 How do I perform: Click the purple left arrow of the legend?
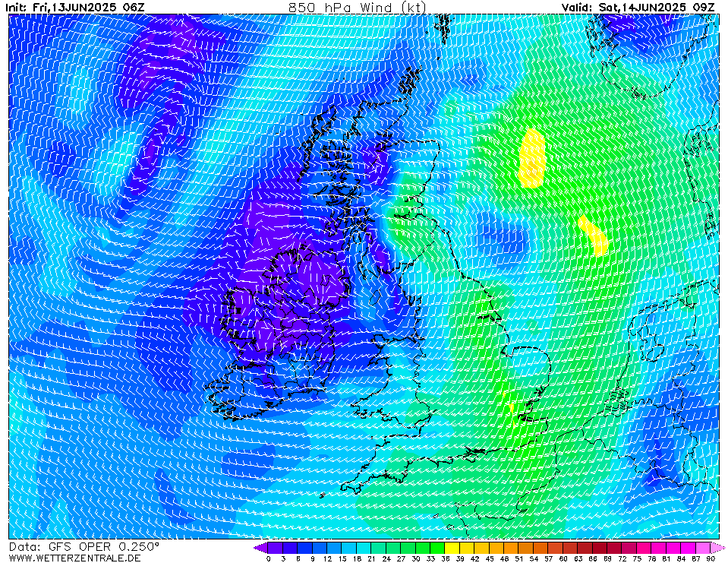pos(260,548)
